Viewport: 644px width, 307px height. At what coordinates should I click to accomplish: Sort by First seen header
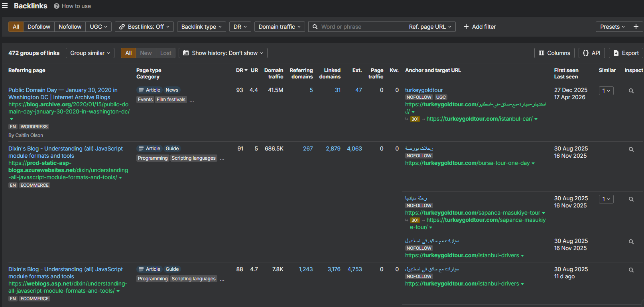coord(566,70)
